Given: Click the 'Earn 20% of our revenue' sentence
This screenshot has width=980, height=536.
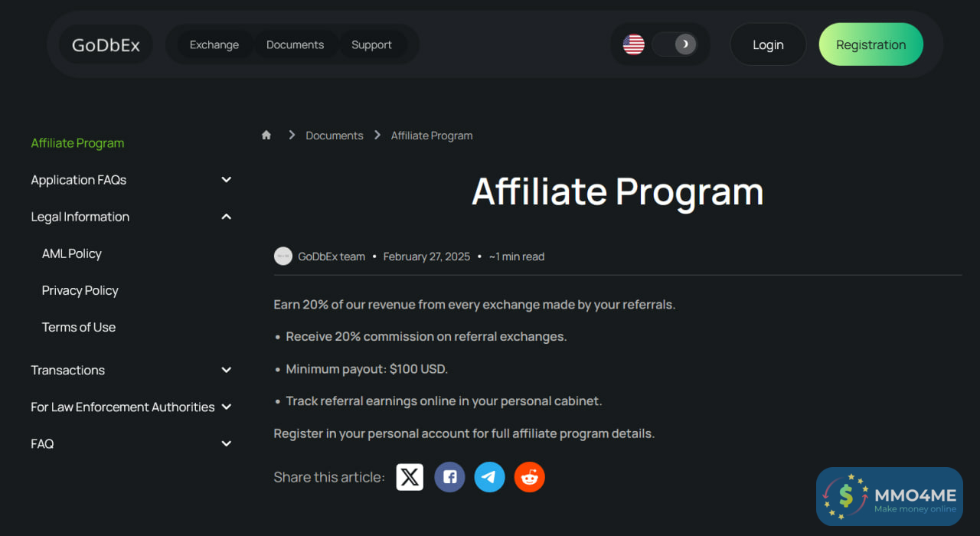Looking at the screenshot, I should pyautogui.click(x=475, y=305).
